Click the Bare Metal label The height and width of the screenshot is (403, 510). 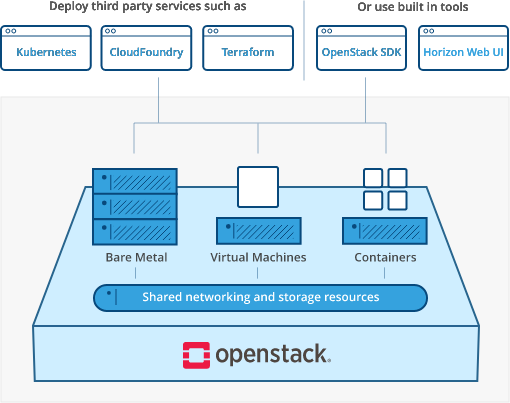[x=136, y=257]
